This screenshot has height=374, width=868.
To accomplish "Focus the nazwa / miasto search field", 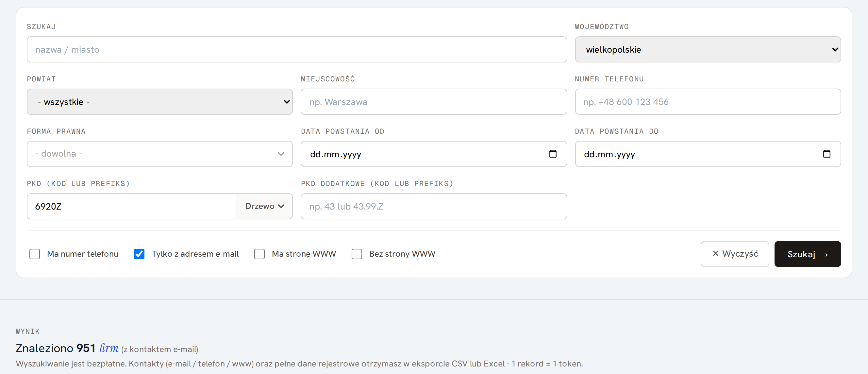I will pyautogui.click(x=297, y=50).
